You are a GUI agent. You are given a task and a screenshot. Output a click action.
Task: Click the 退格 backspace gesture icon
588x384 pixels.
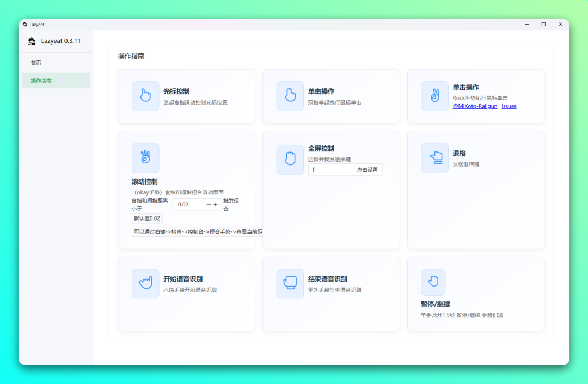pos(434,158)
